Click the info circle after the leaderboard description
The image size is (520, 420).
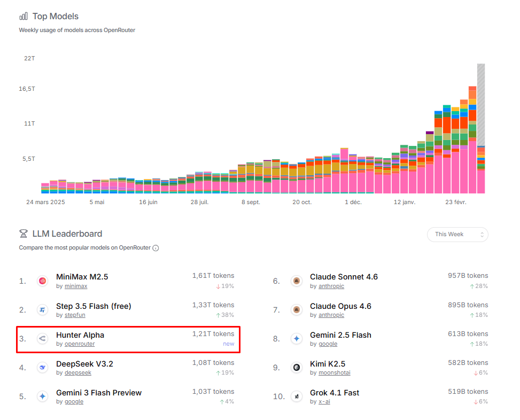tap(155, 248)
